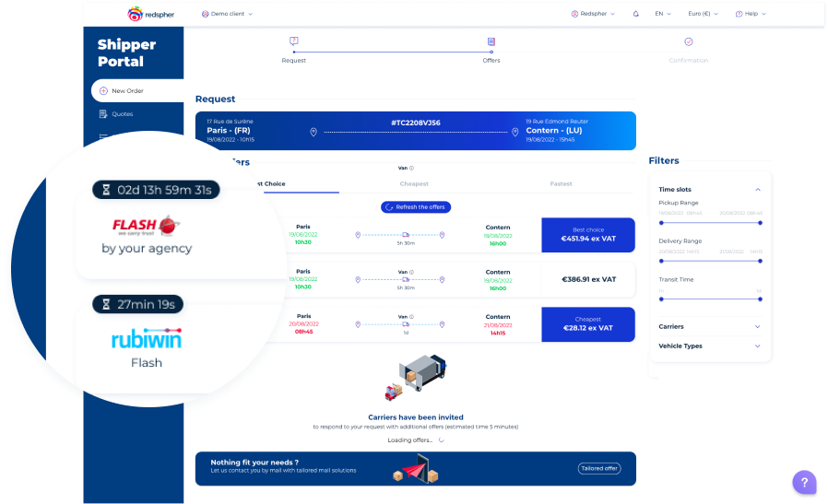Click the truck loading illustration

416,378
